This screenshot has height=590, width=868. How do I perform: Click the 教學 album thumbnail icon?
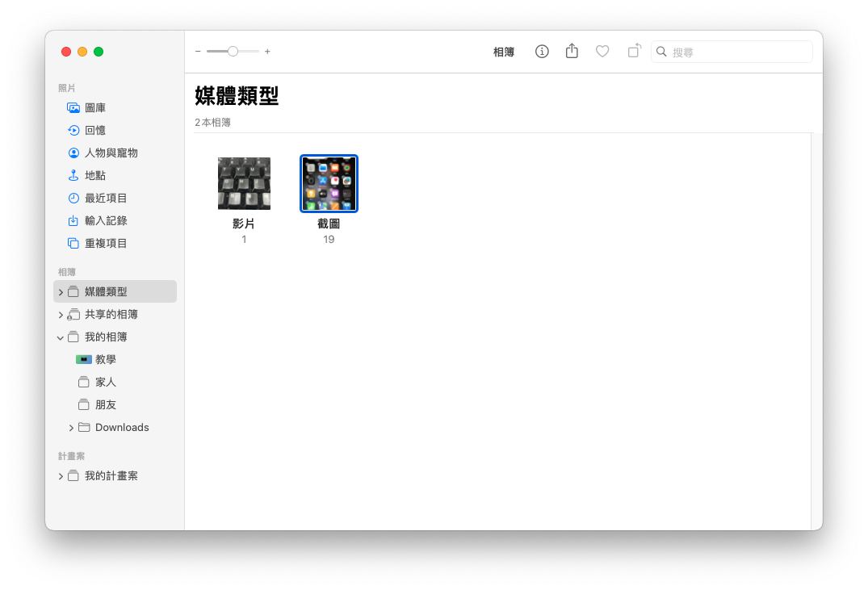pyautogui.click(x=84, y=360)
